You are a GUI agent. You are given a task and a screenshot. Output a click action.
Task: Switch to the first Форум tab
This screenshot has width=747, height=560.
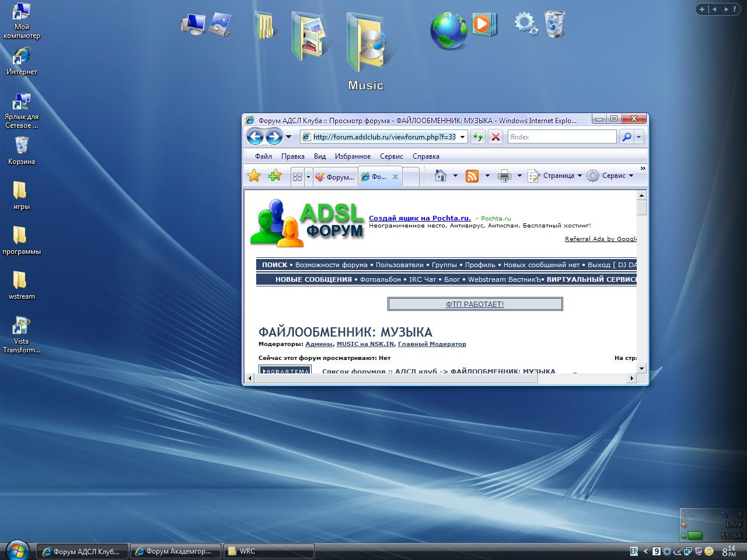tap(335, 177)
